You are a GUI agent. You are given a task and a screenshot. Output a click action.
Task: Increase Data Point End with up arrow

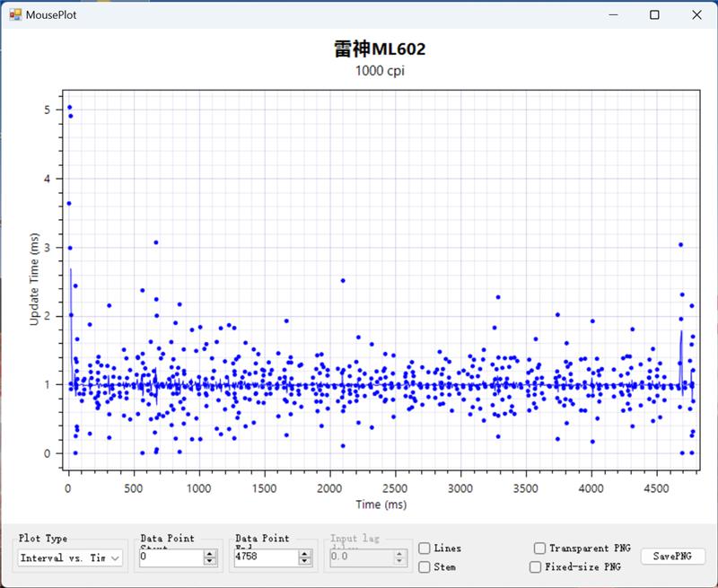click(303, 554)
